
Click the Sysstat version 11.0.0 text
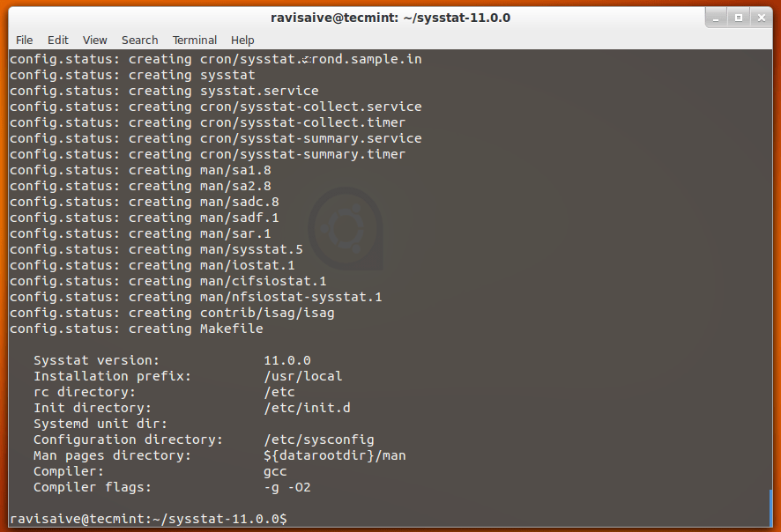coord(286,359)
